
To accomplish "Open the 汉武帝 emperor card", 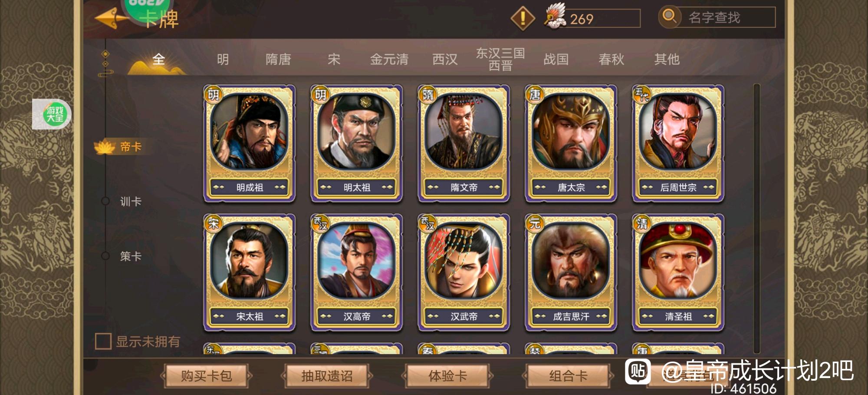I will (464, 272).
